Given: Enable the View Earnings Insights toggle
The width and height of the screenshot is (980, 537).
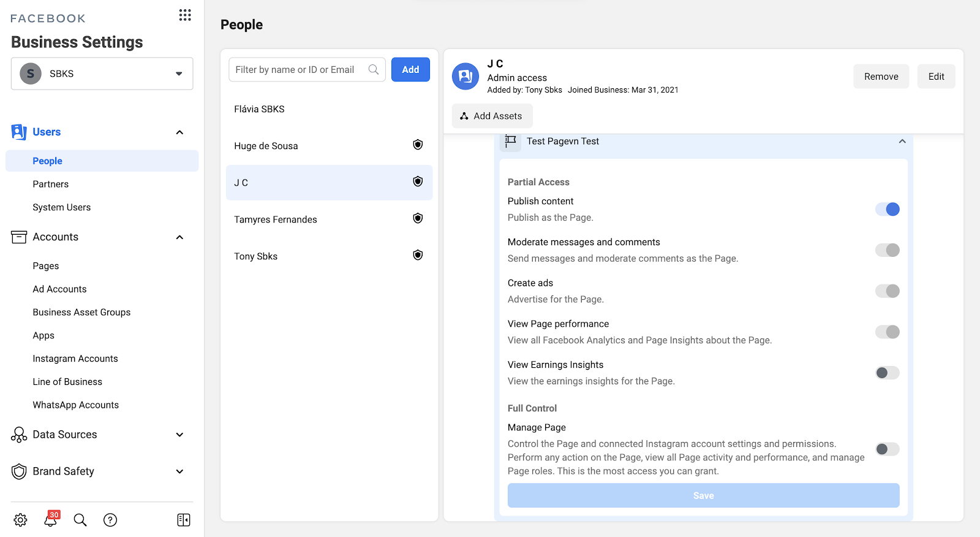Looking at the screenshot, I should coord(887,373).
